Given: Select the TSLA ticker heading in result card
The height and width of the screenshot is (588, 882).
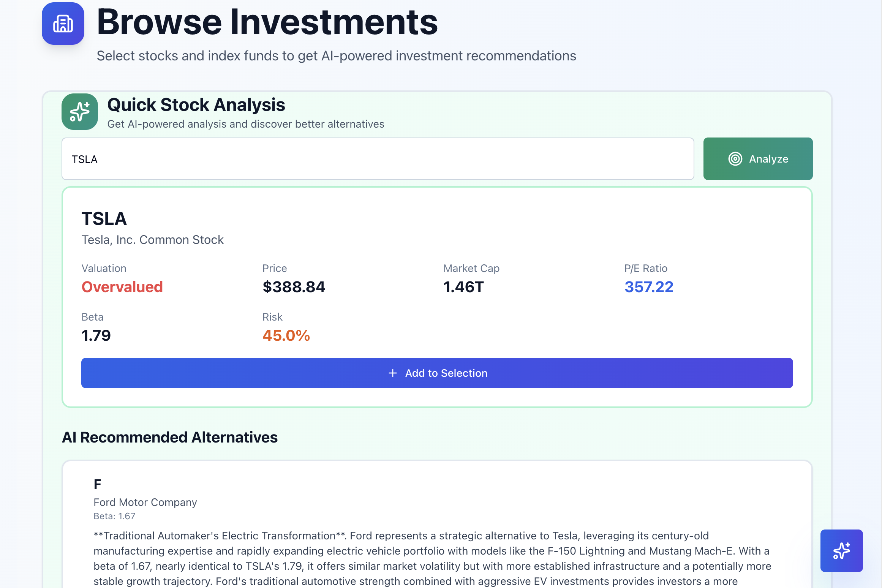Looking at the screenshot, I should point(104,219).
